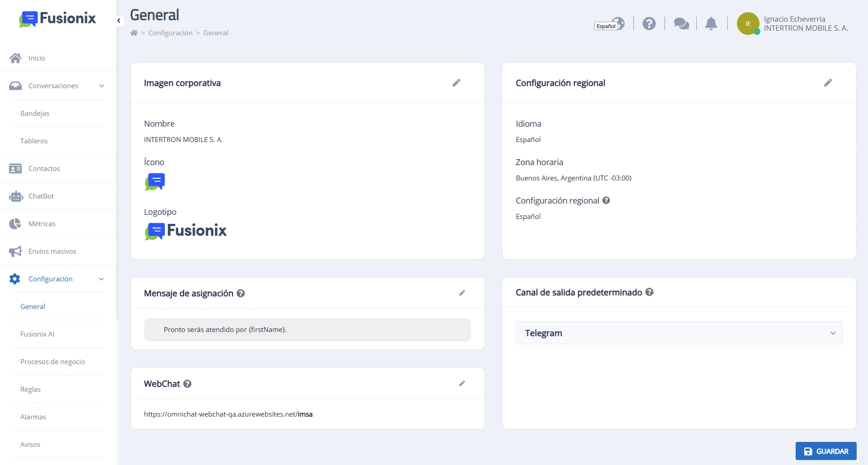Click 'INTERTRON MOBILE S. A.' name value
Viewport: 868px width, 465px height.
click(x=183, y=139)
